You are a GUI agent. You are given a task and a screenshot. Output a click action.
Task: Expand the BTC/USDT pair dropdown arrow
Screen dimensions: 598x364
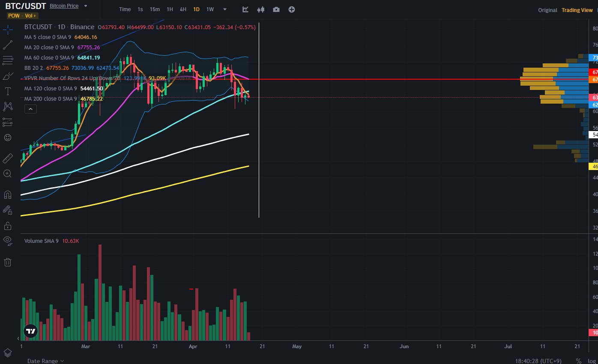coord(86,6)
